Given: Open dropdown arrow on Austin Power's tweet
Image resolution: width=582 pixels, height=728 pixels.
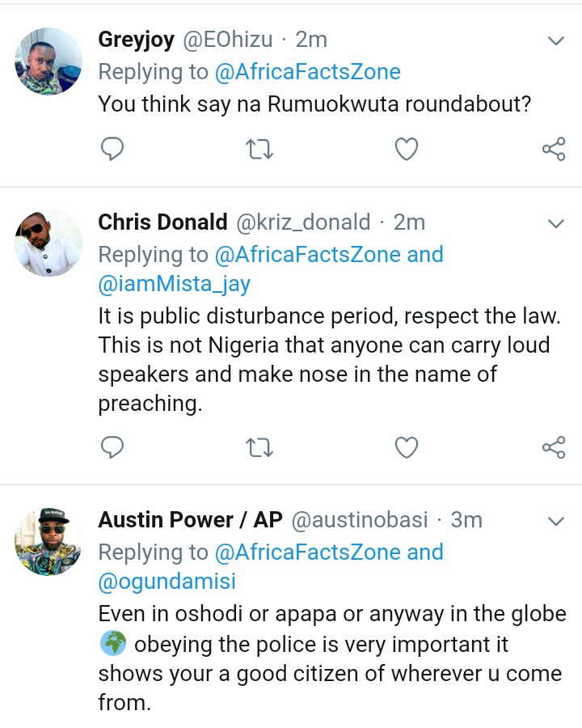Looking at the screenshot, I should [556, 521].
